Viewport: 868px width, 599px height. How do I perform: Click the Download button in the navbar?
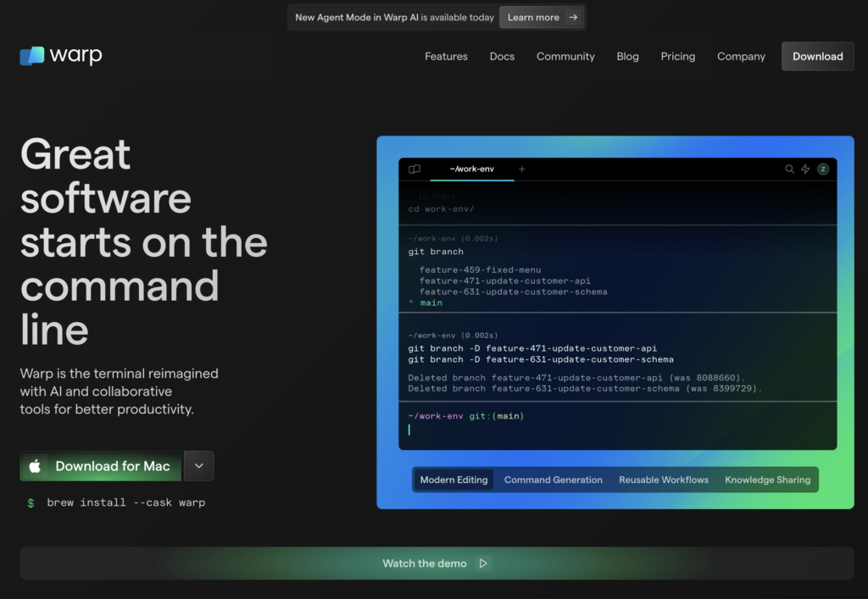pos(817,57)
